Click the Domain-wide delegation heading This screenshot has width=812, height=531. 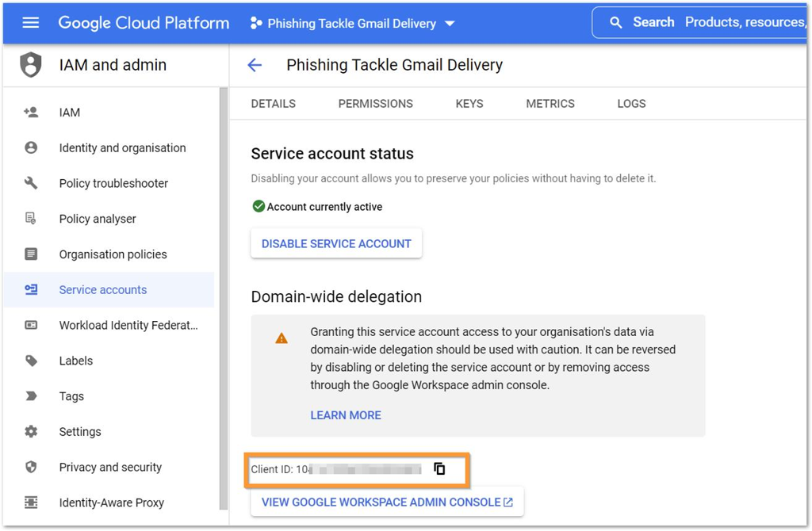[336, 297]
